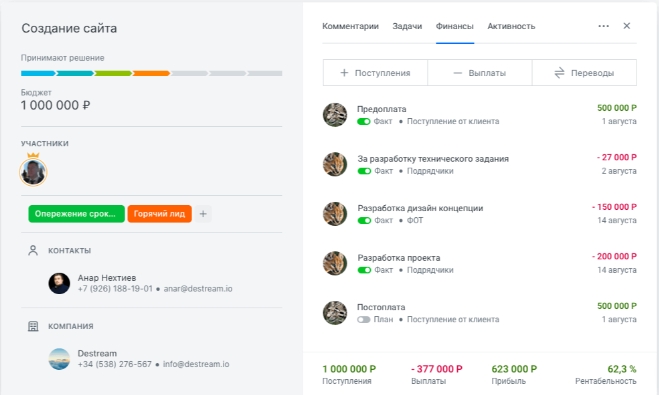Select the Финансы tab

(x=454, y=26)
